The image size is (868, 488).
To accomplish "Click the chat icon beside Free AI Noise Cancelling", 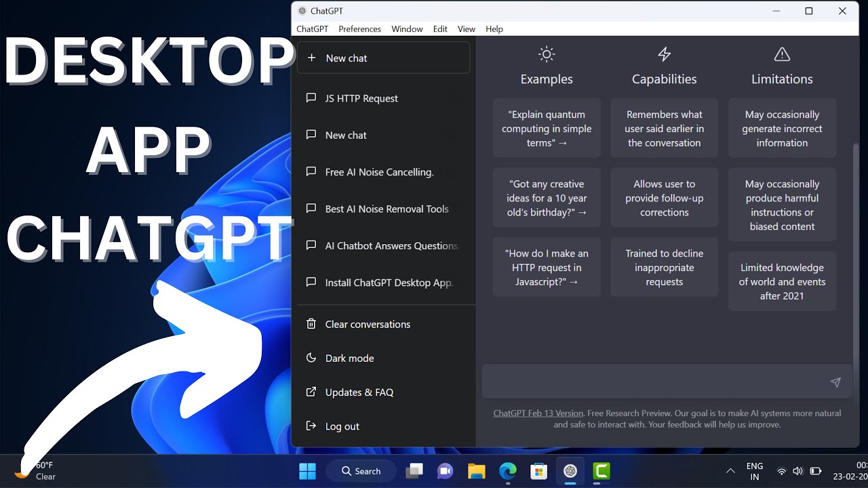I will pos(311,172).
